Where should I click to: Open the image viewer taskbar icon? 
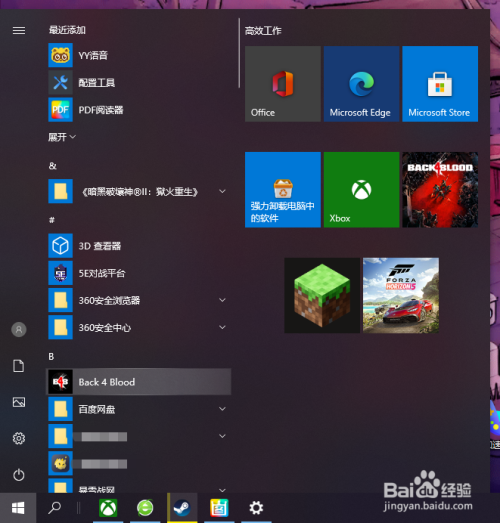[219, 508]
